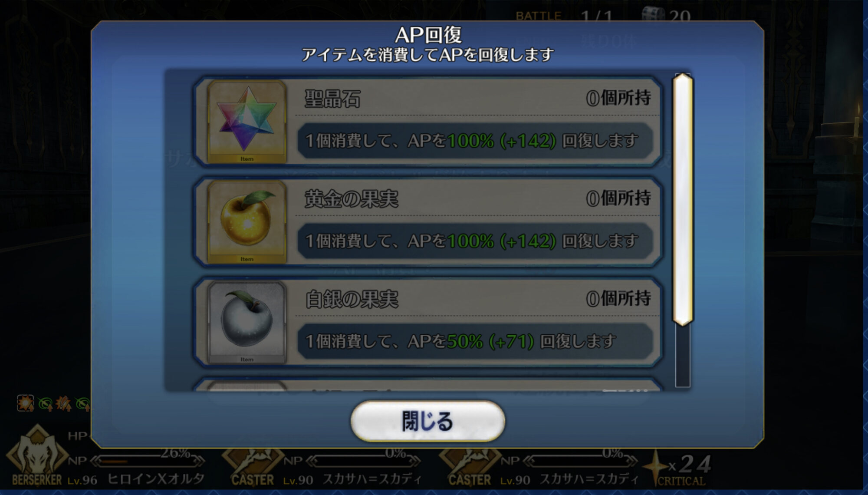Click the attack-up buff status icon
Image resolution: width=868 pixels, height=495 pixels.
(25, 403)
